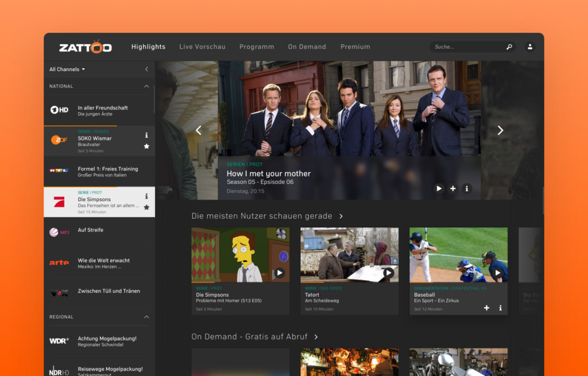This screenshot has width=588, height=376.
Task: Select 'Reisewege Mogelpackung!' program
Action: [x=110, y=369]
